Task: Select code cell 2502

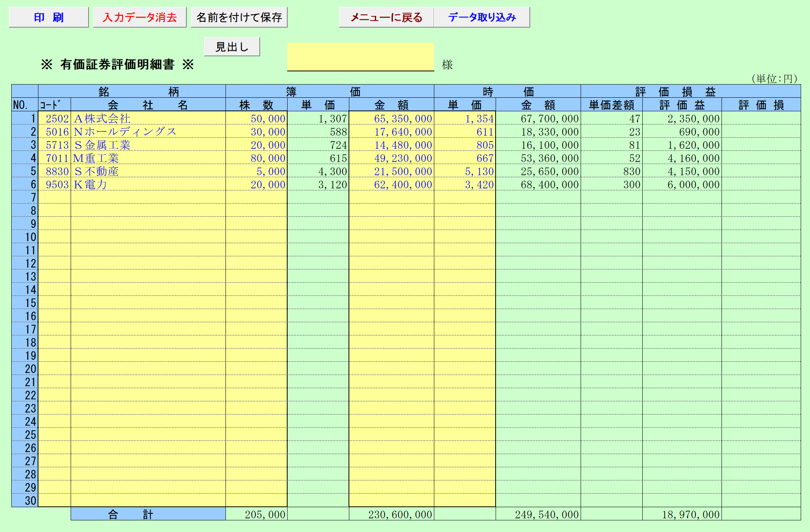Action: point(54,118)
